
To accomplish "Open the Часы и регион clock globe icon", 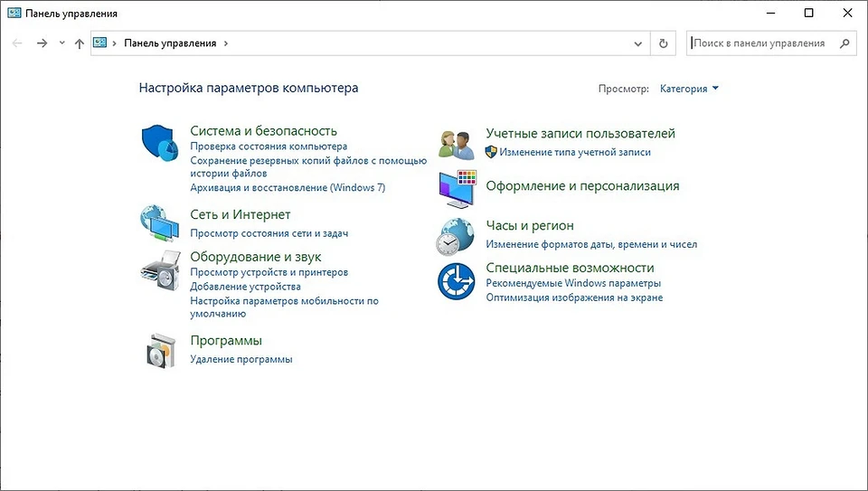I will pyautogui.click(x=455, y=236).
